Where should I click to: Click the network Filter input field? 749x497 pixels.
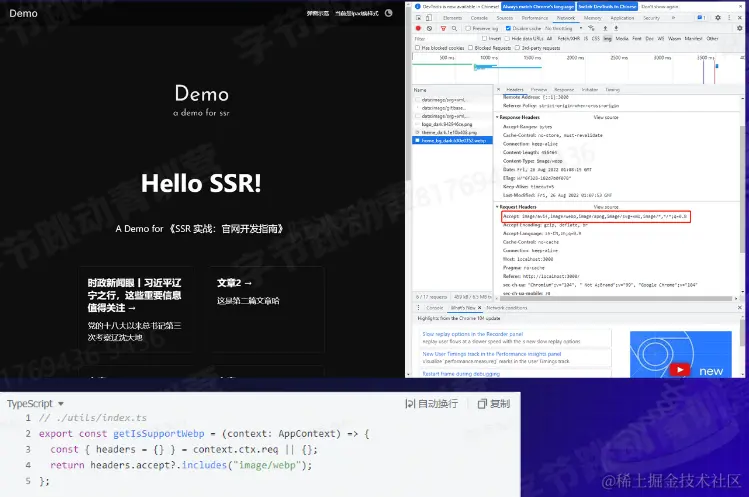click(x=447, y=39)
